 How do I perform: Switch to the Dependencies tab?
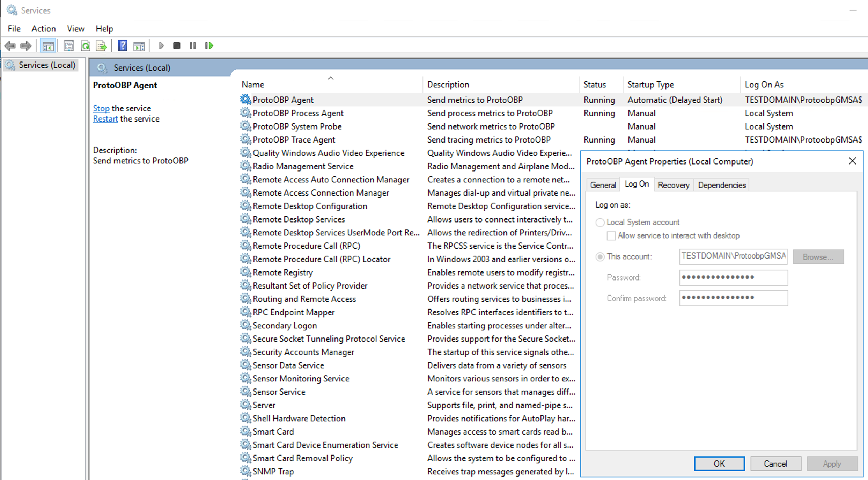(722, 185)
